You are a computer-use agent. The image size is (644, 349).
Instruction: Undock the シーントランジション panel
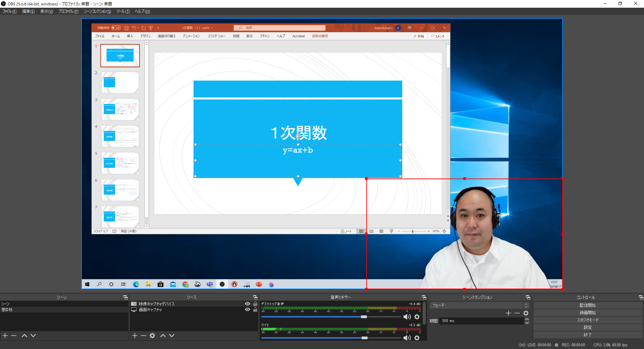coord(528,297)
